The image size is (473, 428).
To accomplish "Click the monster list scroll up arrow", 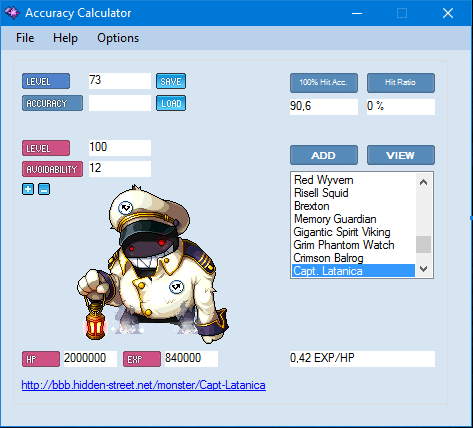I will [424, 182].
